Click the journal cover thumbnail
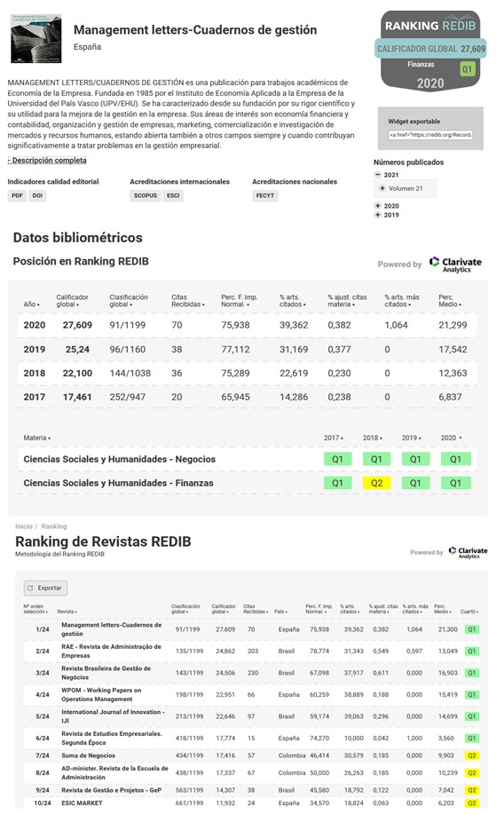The image size is (504, 822). 36,38
